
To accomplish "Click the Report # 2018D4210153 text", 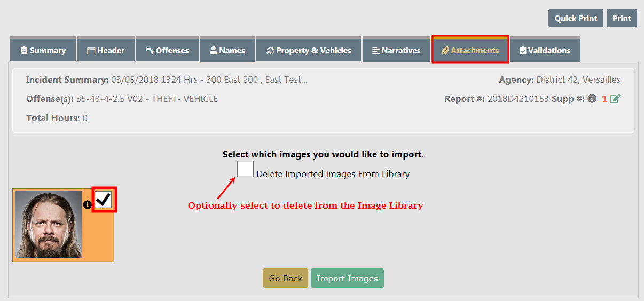I will pos(517,99).
